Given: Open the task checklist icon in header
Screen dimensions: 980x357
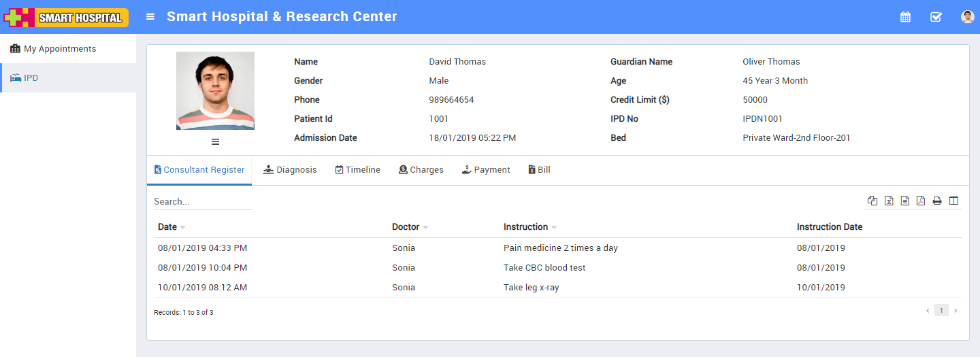Looking at the screenshot, I should pos(936,17).
